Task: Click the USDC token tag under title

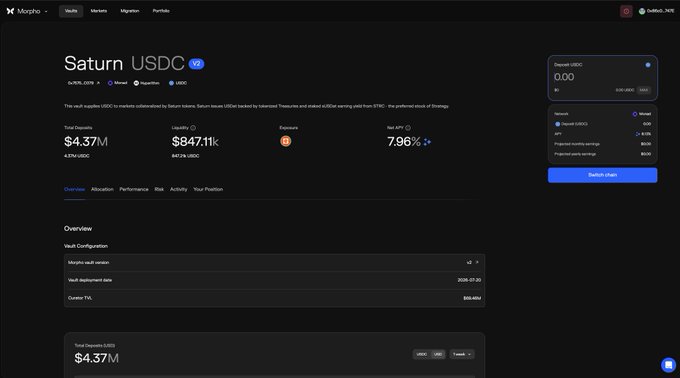Action: pos(178,83)
